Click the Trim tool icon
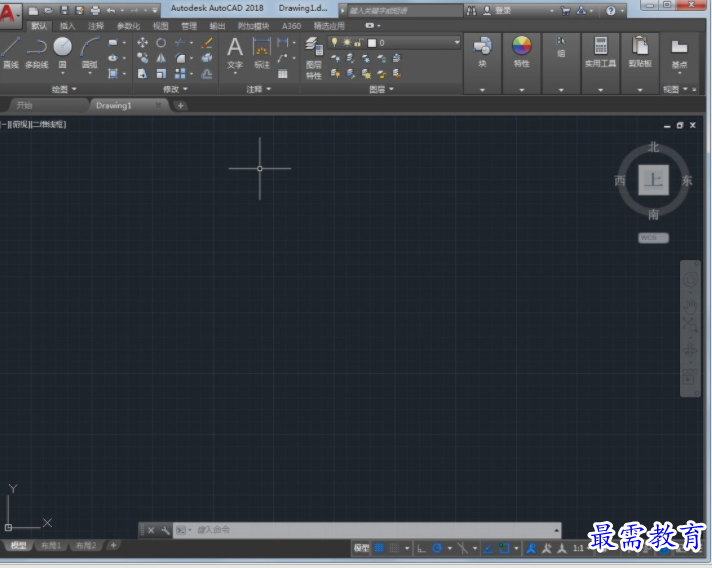The image size is (712, 568). [x=180, y=43]
